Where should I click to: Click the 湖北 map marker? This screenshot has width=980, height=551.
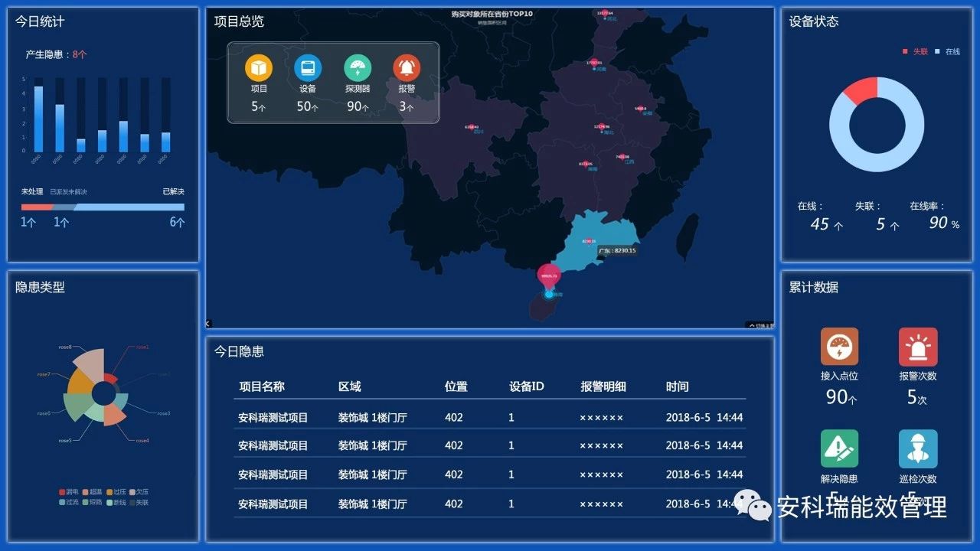click(602, 127)
